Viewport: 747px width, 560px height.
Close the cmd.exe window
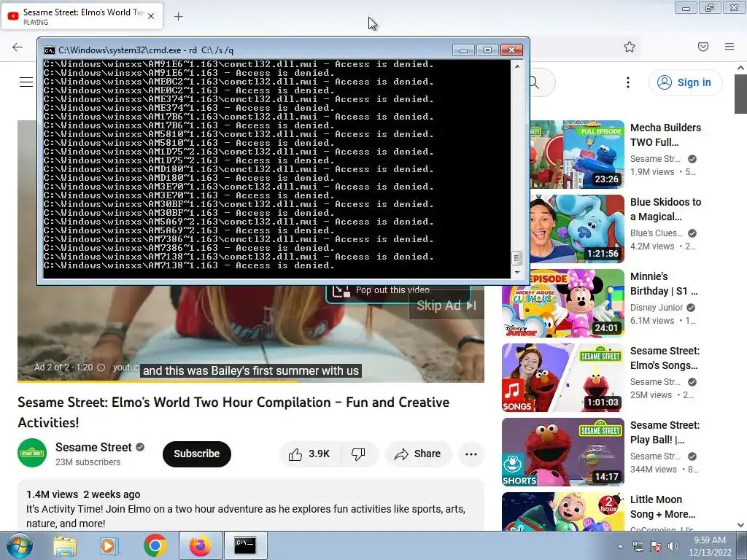click(511, 50)
